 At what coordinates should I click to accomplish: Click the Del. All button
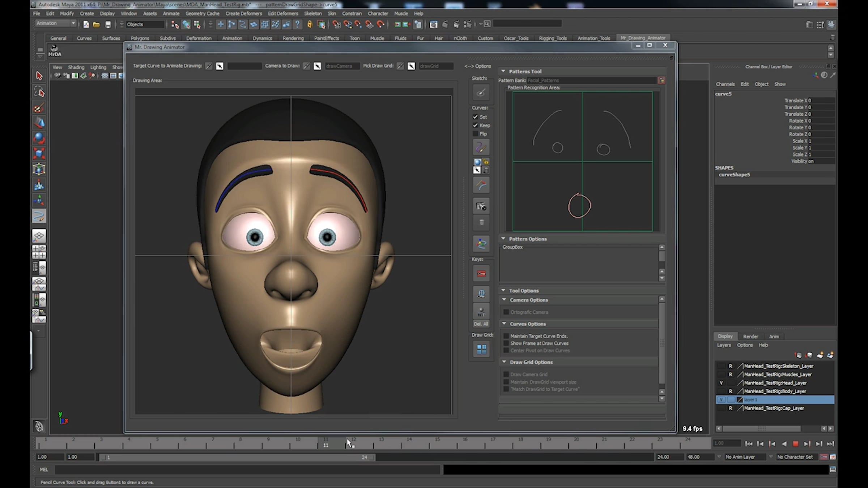(x=481, y=324)
